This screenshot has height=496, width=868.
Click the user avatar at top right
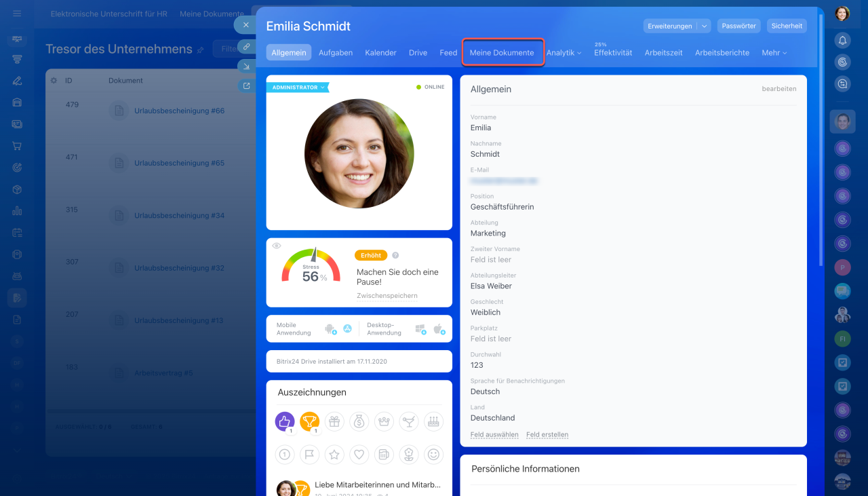click(842, 14)
